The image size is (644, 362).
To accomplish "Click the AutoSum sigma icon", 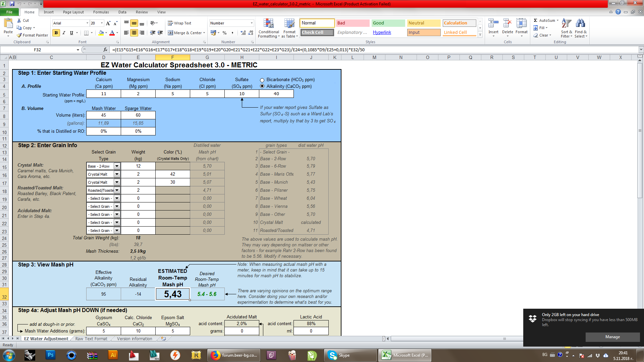I will click(536, 20).
